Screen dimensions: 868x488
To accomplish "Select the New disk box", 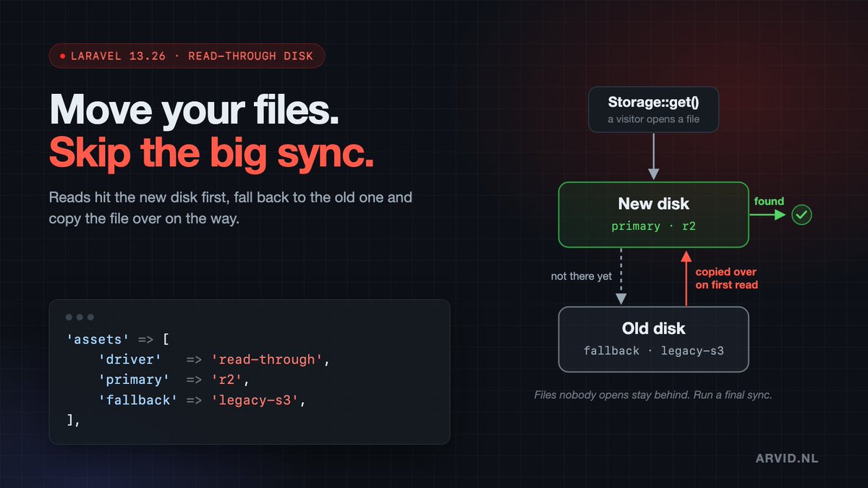I will 653,214.
